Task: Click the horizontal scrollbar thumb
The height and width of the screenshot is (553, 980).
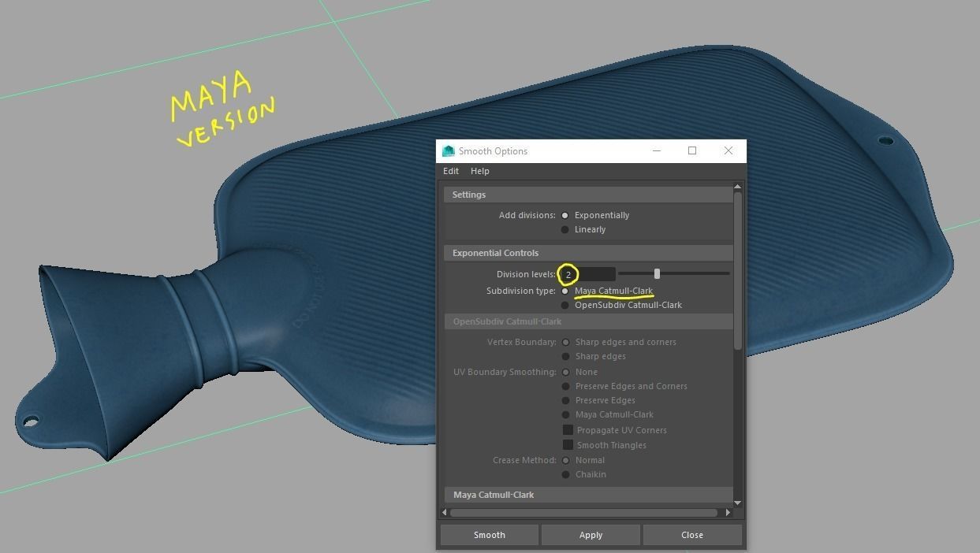Action: [x=583, y=513]
